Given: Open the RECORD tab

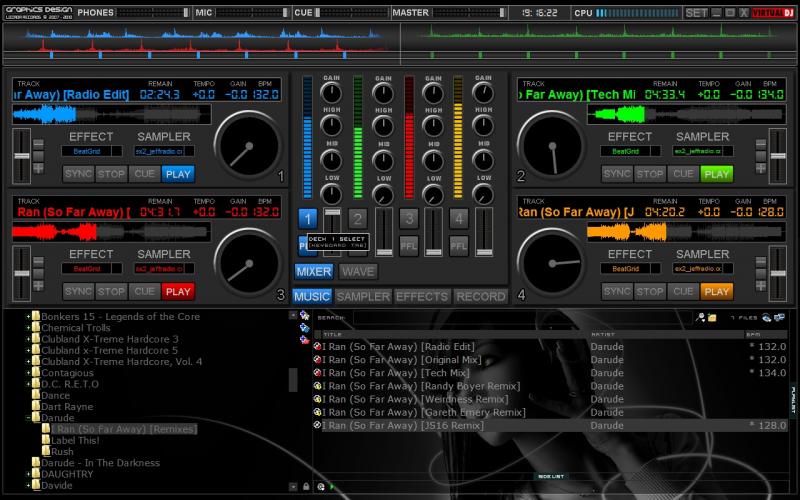Looking at the screenshot, I should tap(481, 296).
